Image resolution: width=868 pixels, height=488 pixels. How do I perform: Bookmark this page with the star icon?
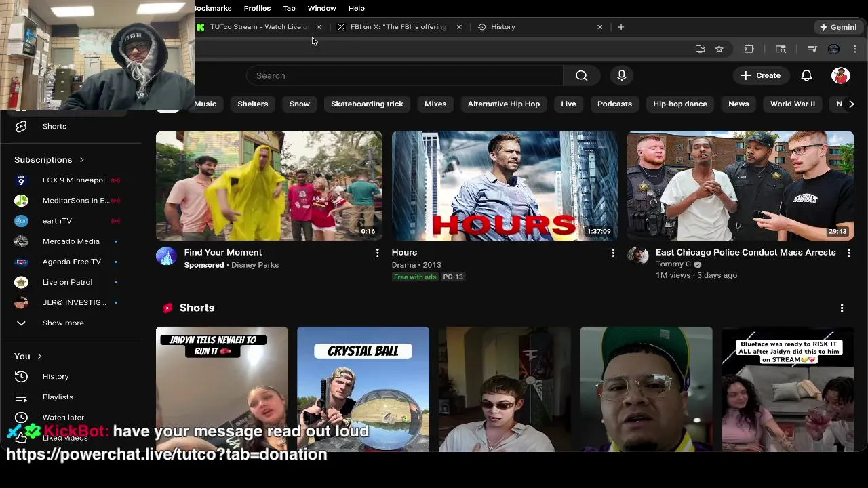[x=719, y=49]
